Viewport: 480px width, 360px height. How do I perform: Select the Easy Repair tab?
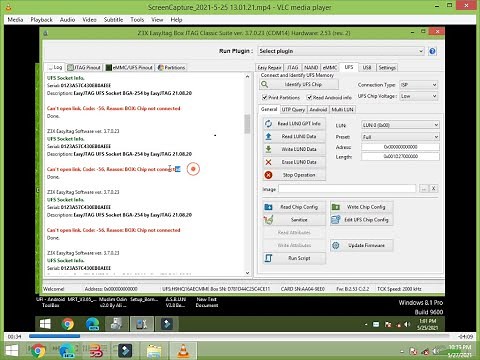coord(269,68)
